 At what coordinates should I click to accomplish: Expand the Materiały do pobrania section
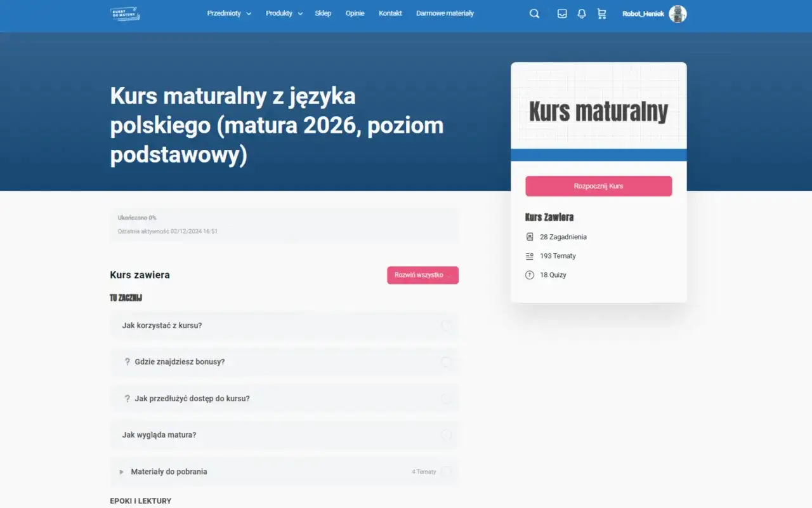click(169, 472)
